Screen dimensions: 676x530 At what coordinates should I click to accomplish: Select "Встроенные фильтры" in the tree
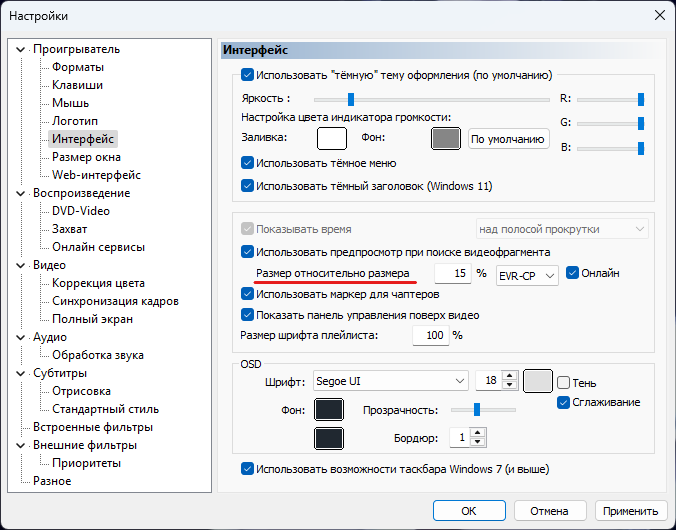[x=93, y=427]
